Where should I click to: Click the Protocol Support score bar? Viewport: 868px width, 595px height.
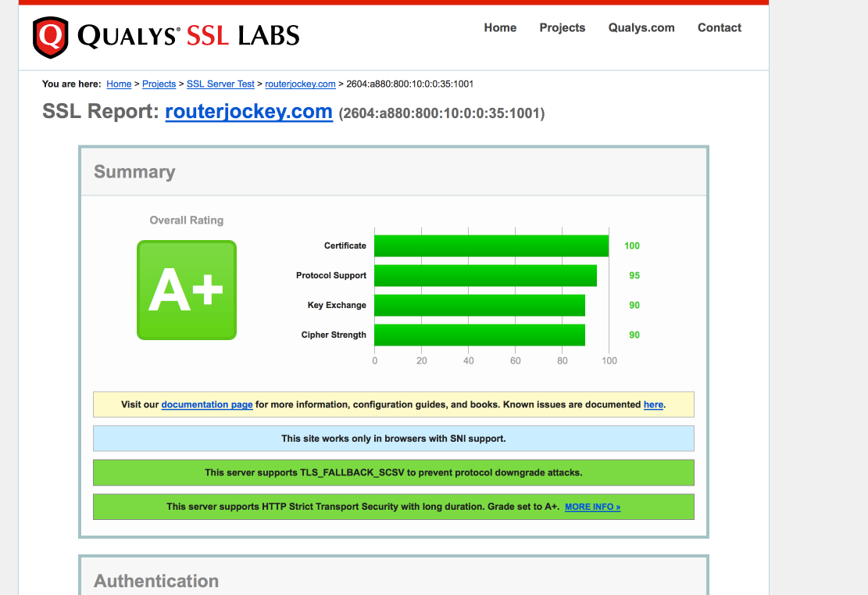coord(485,275)
